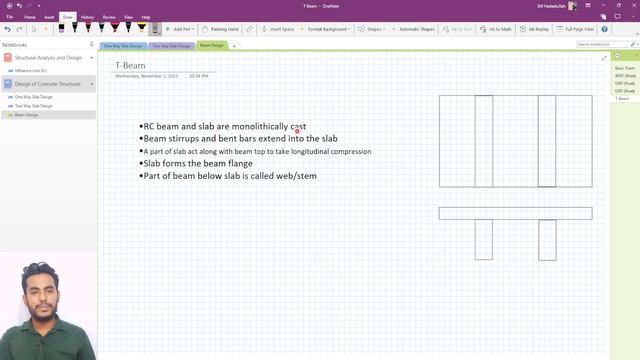Click Add Page icon in page list
Image resolution: width=640 pixels, height=360 pixels.
[x=618, y=56]
